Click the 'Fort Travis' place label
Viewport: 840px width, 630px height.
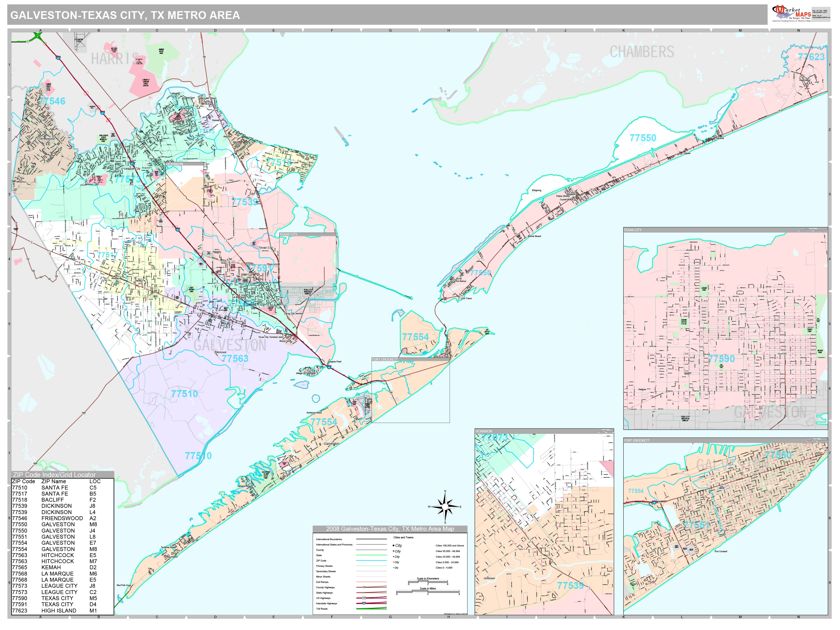coord(466,298)
